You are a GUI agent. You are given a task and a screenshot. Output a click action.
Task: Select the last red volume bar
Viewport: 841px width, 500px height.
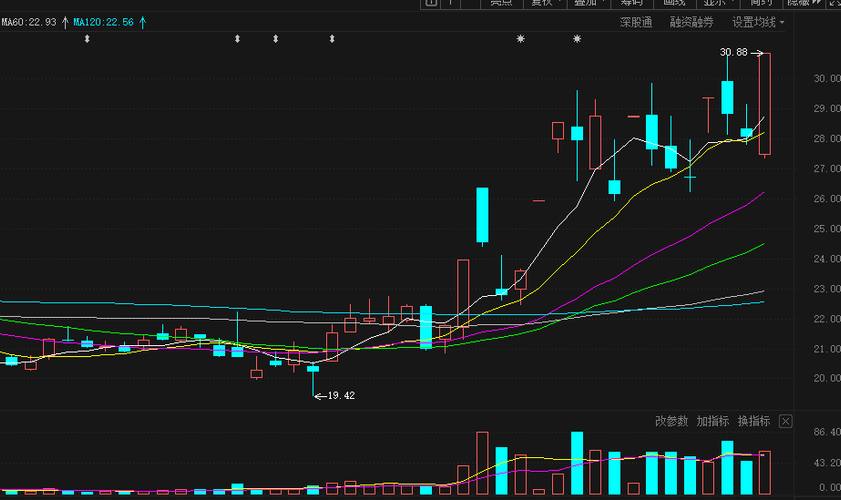pyautogui.click(x=765, y=473)
